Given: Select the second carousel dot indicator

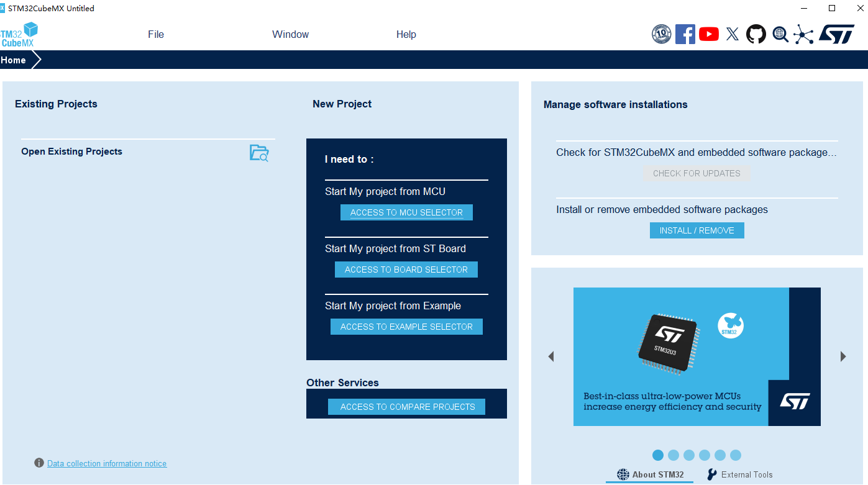Looking at the screenshot, I should tap(674, 455).
